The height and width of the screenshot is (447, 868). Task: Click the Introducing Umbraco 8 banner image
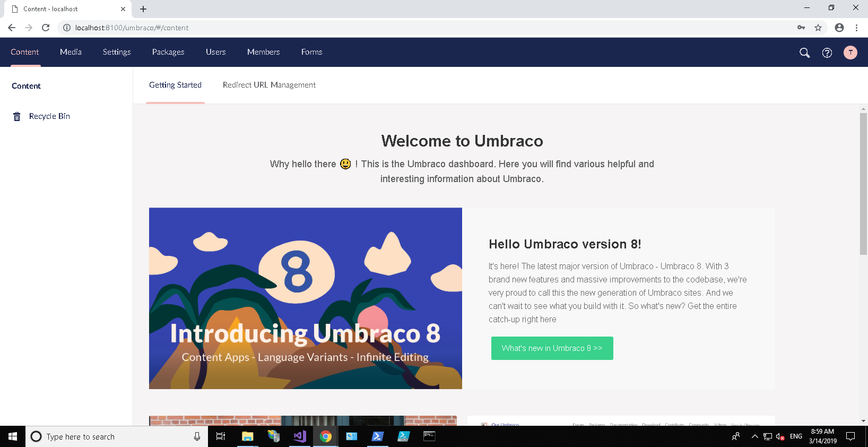[x=306, y=298]
